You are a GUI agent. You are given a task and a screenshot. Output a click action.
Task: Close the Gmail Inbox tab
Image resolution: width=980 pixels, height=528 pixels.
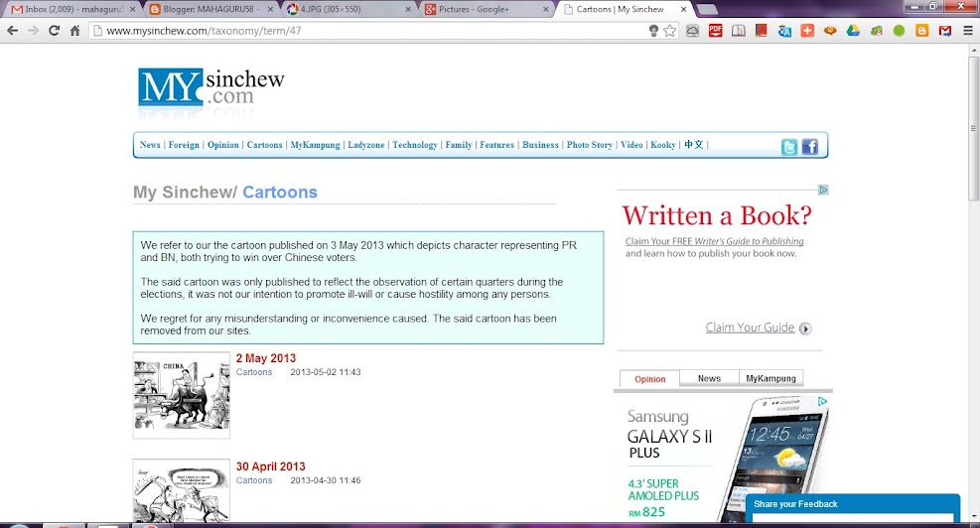(x=132, y=9)
